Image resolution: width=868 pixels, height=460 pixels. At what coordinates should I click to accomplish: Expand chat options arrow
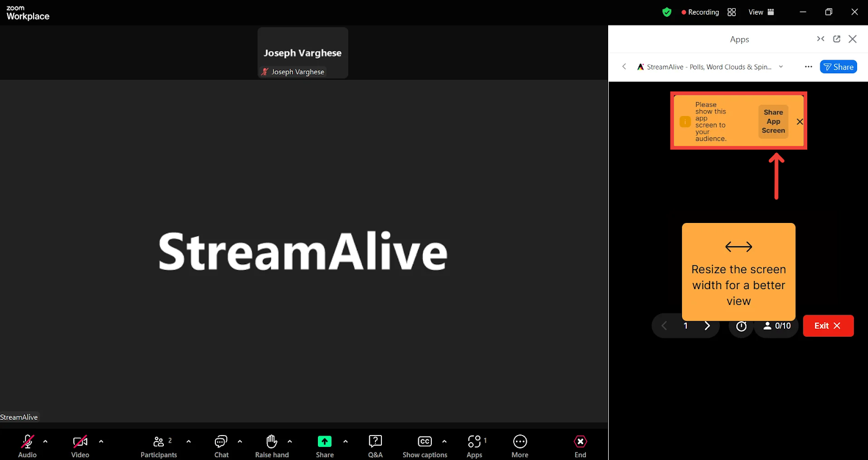240,442
